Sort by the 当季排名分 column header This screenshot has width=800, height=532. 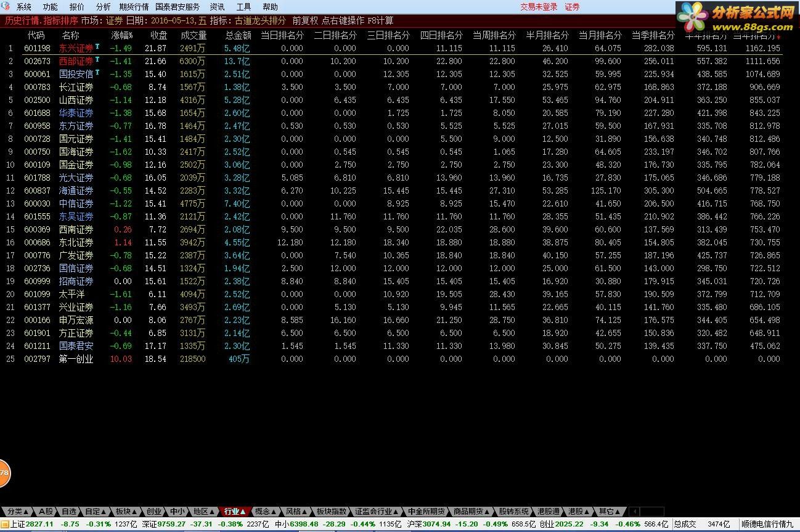(653, 35)
